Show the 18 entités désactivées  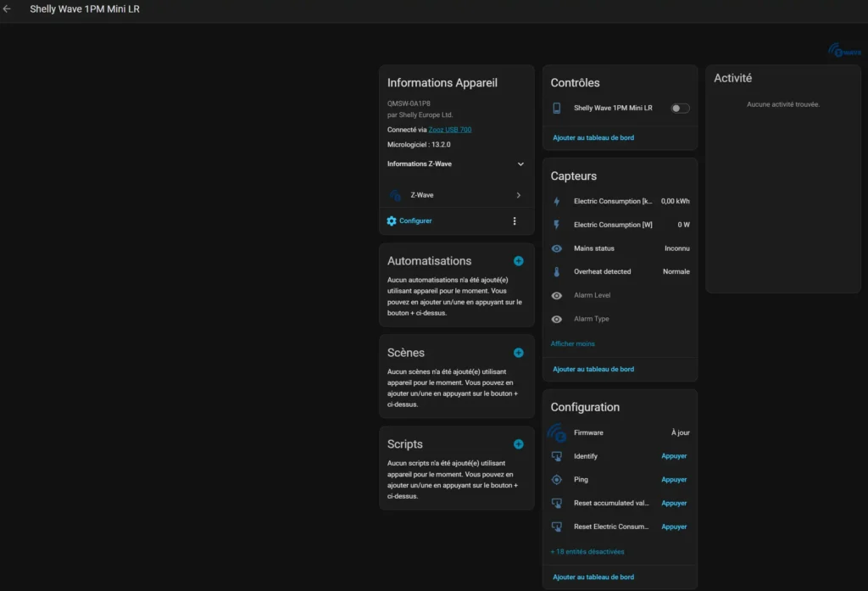pos(587,552)
